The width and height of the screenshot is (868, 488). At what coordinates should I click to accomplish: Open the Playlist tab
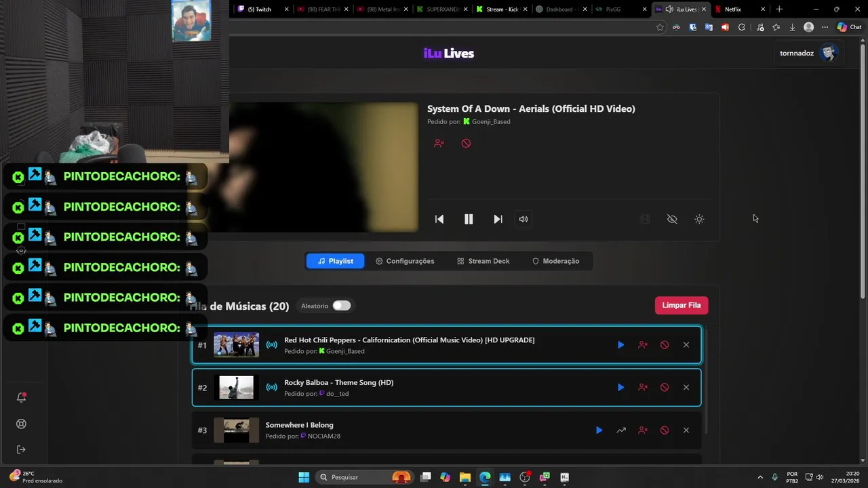(x=335, y=261)
